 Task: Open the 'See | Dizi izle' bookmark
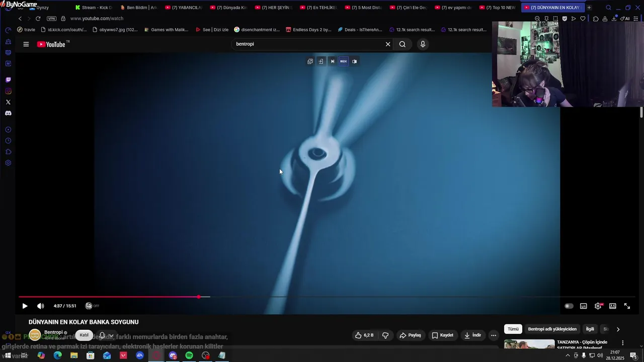[212, 30]
